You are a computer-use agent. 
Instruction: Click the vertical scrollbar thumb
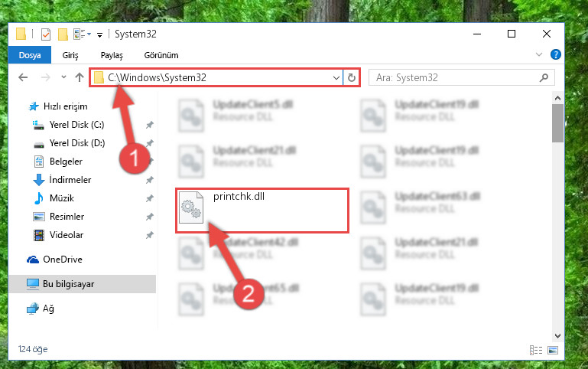click(x=557, y=123)
